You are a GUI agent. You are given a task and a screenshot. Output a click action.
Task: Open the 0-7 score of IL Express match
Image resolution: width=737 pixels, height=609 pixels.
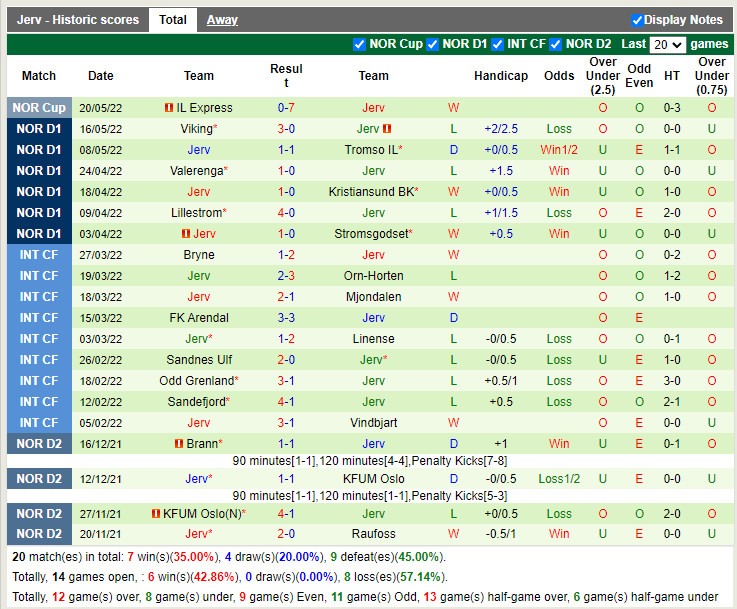pyautogui.click(x=286, y=108)
